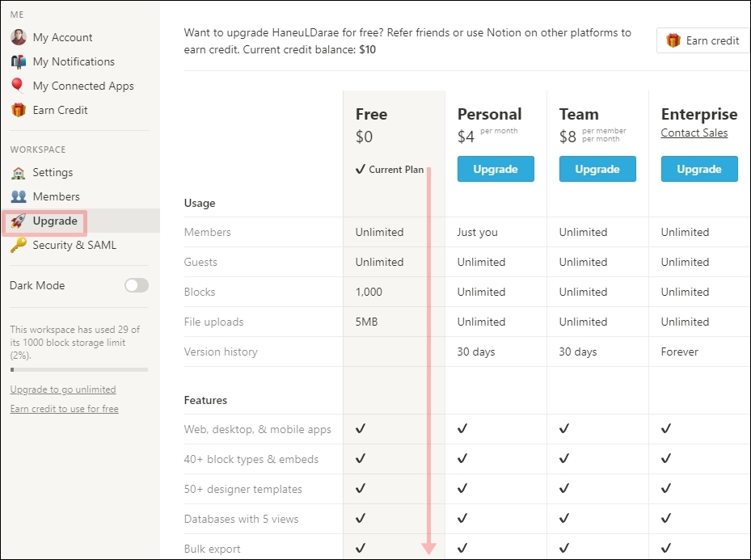This screenshot has height=560, width=751.
Task: Click the 5MB file upload value
Action: [366, 322]
